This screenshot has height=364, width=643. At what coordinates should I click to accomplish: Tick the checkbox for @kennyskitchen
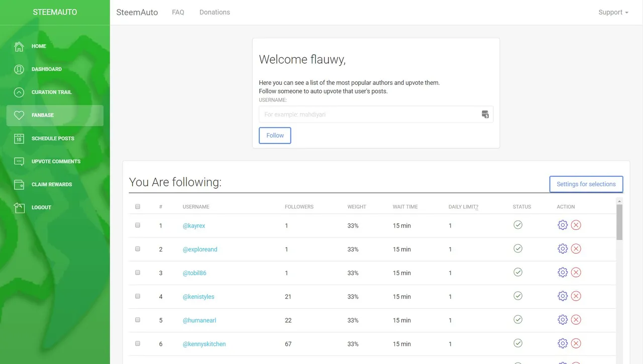(138, 343)
